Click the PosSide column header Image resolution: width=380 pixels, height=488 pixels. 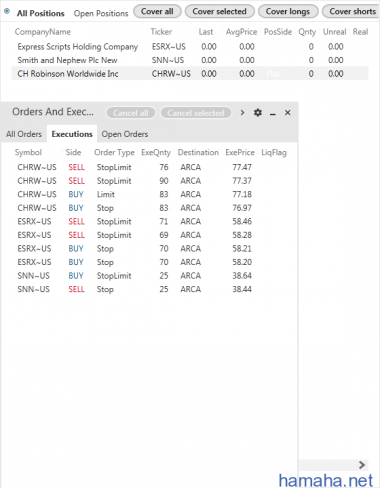point(278,32)
